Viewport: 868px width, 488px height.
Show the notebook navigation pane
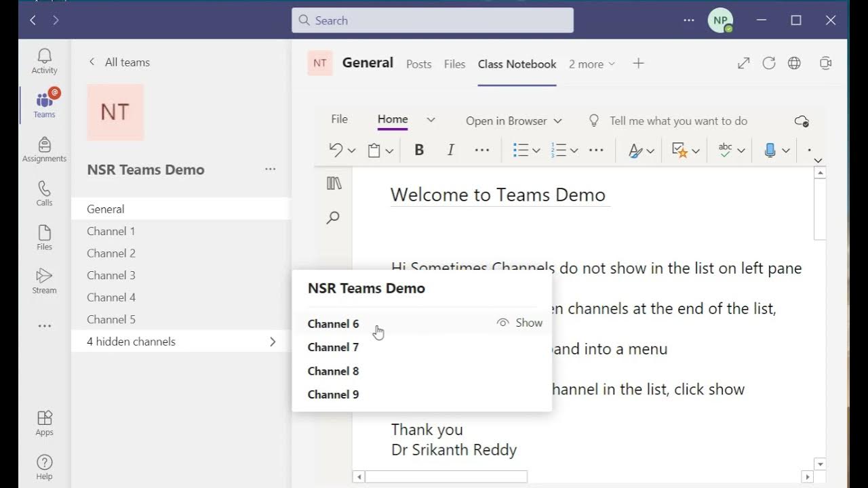(x=334, y=183)
